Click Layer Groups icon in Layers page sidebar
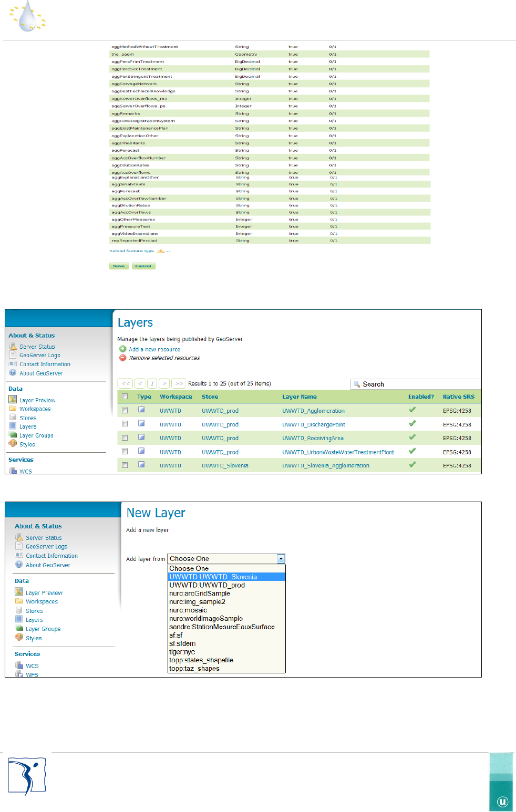 point(13,435)
